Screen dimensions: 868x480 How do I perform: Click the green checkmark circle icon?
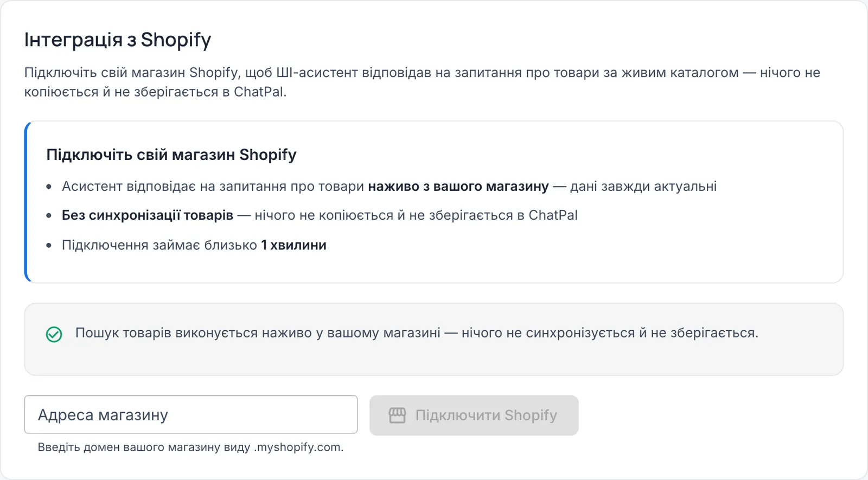[54, 335]
